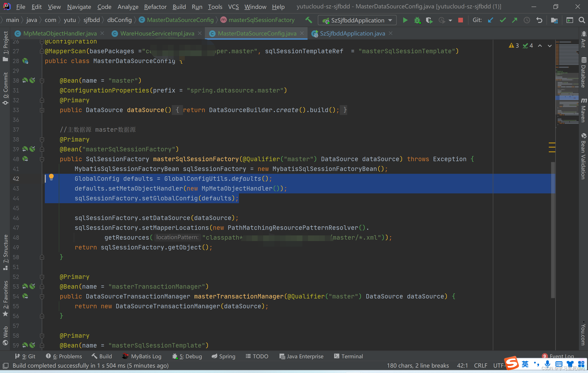This screenshot has width=588, height=373.
Task: Stop the application with the red square icon
Action: coord(461,20)
